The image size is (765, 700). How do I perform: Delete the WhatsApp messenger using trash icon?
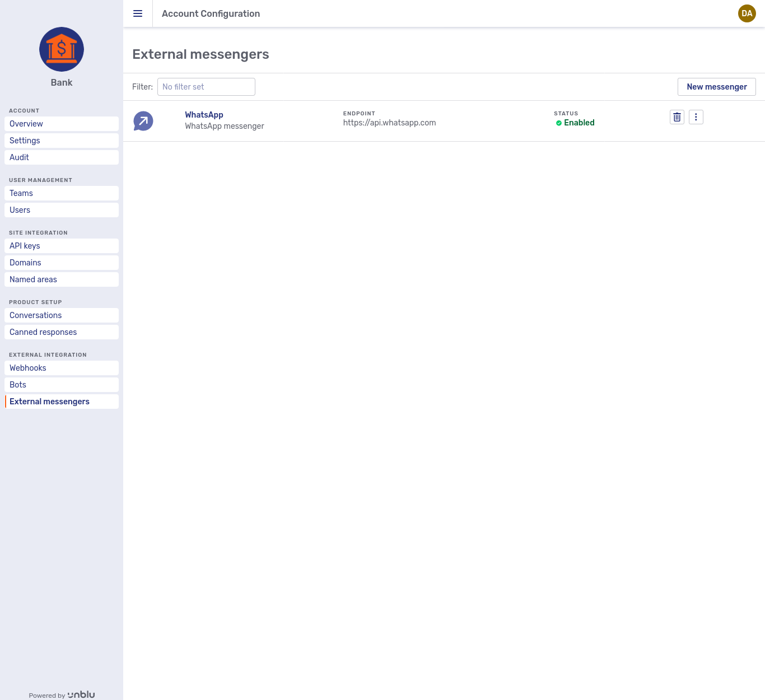677,117
